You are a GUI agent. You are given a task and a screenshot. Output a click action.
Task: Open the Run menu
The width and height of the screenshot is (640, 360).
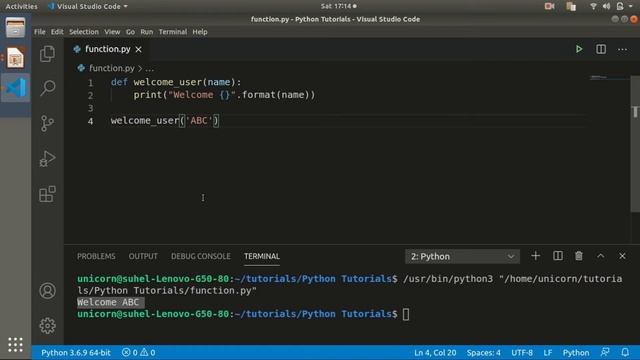(147, 32)
